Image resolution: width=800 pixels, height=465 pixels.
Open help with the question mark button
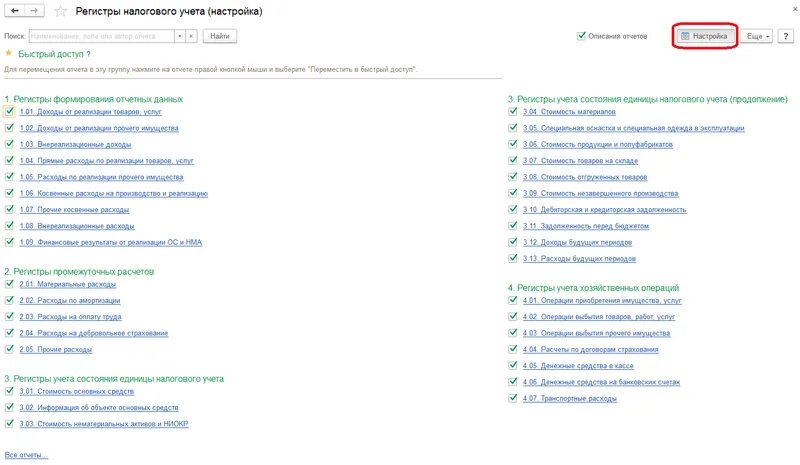click(786, 36)
